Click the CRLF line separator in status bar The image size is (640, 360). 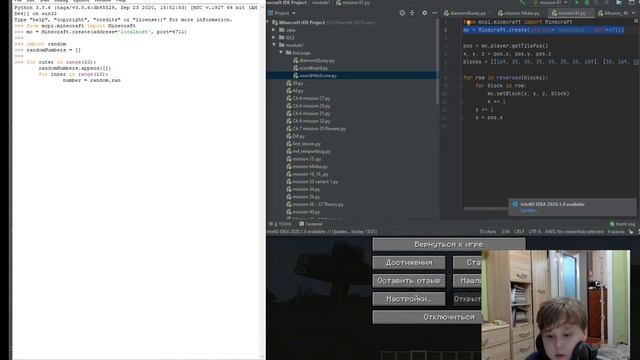(519, 231)
